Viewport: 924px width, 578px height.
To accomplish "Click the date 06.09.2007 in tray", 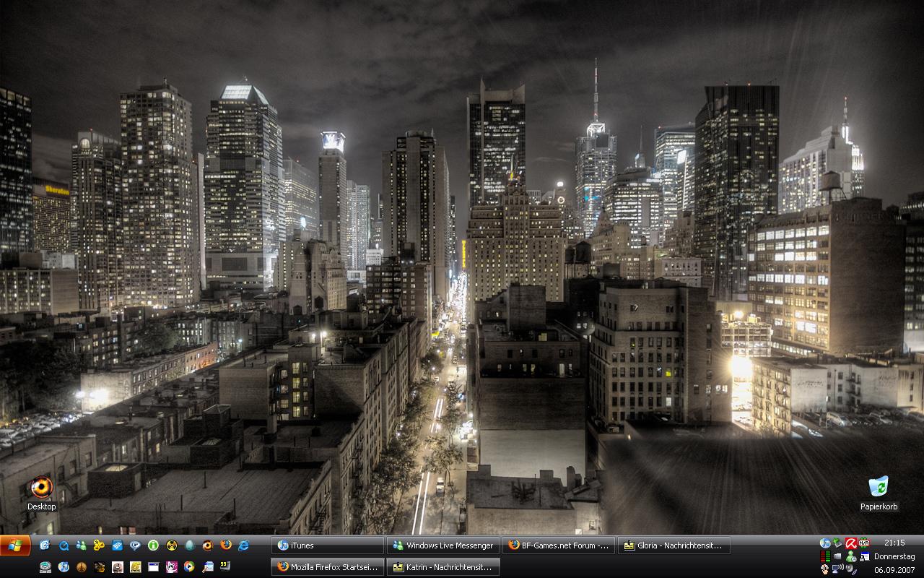I will [x=894, y=570].
